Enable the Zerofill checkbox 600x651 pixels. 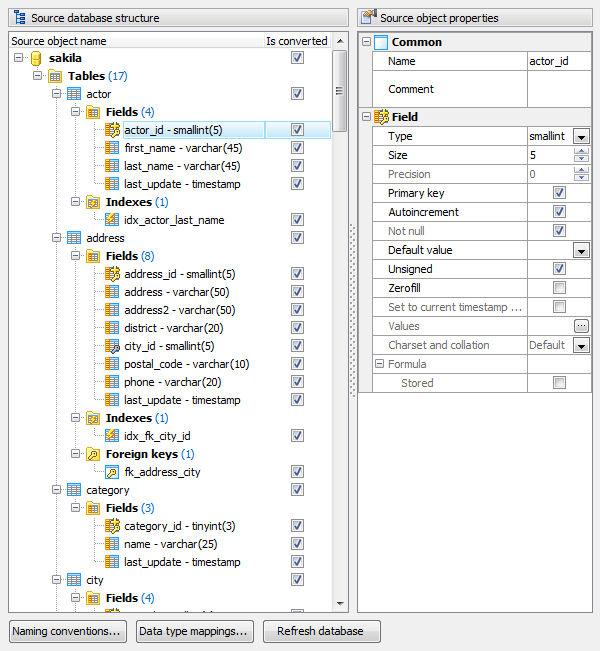click(559, 288)
